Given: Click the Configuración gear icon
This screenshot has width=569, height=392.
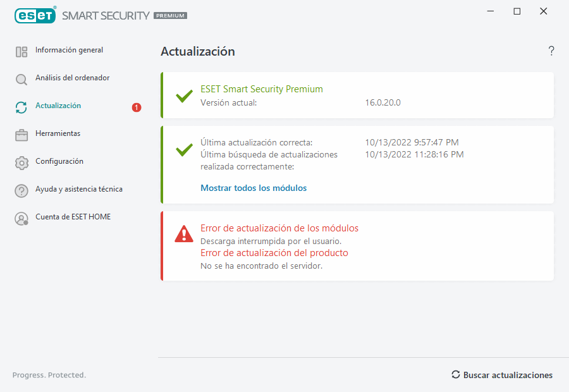Looking at the screenshot, I should click(x=21, y=163).
